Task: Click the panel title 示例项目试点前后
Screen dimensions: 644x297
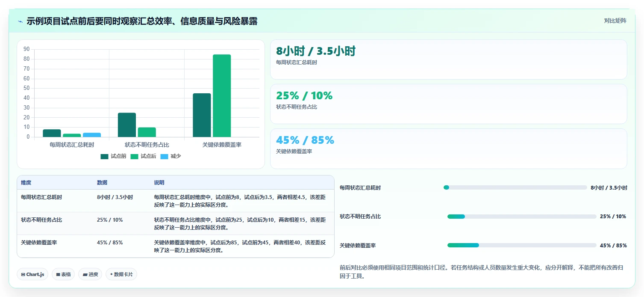Action: coord(142,21)
